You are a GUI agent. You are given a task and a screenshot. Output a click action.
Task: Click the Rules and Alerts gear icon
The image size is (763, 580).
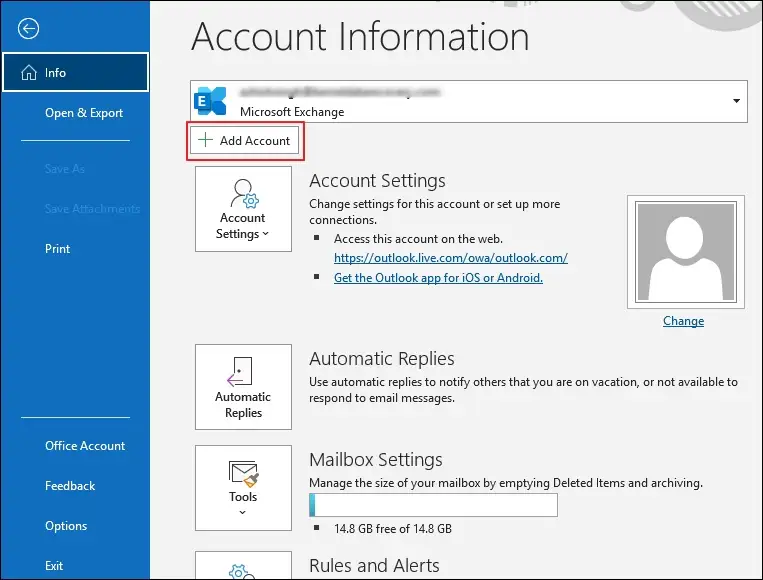(x=241, y=571)
